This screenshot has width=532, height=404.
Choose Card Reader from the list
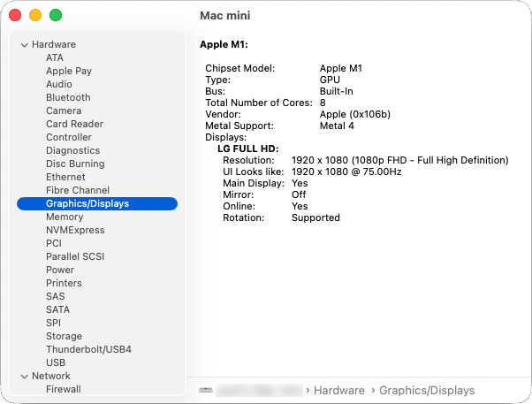pyautogui.click(x=74, y=124)
